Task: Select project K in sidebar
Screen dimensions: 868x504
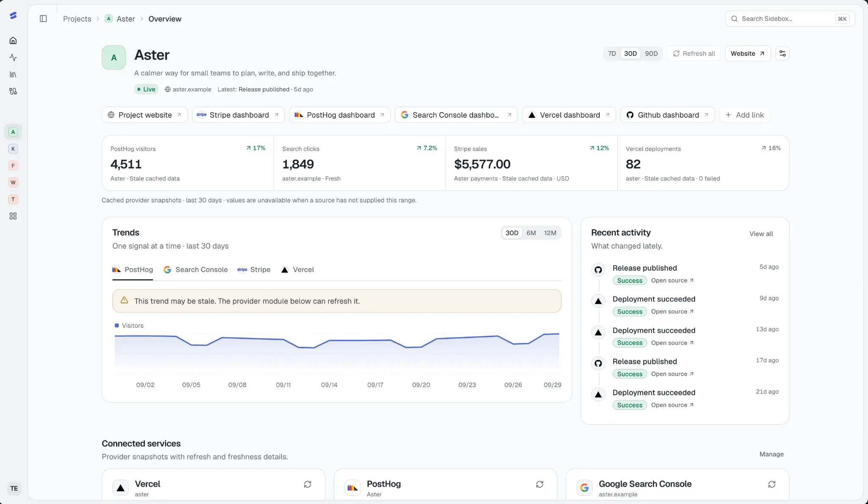Action: (x=13, y=149)
